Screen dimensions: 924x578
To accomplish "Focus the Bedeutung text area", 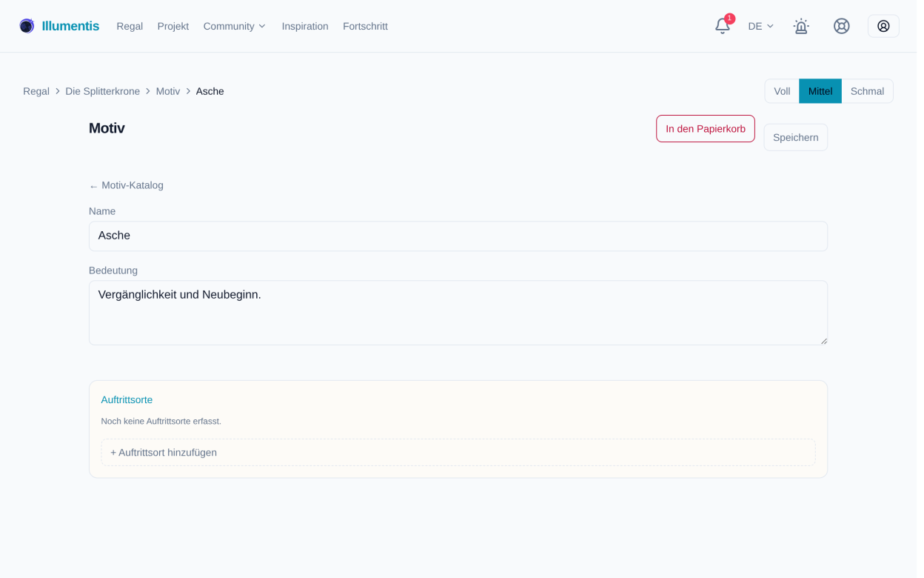I will point(458,313).
